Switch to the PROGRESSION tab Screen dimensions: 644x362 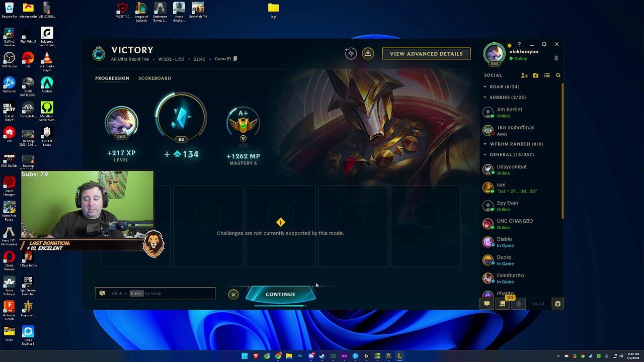[112, 78]
